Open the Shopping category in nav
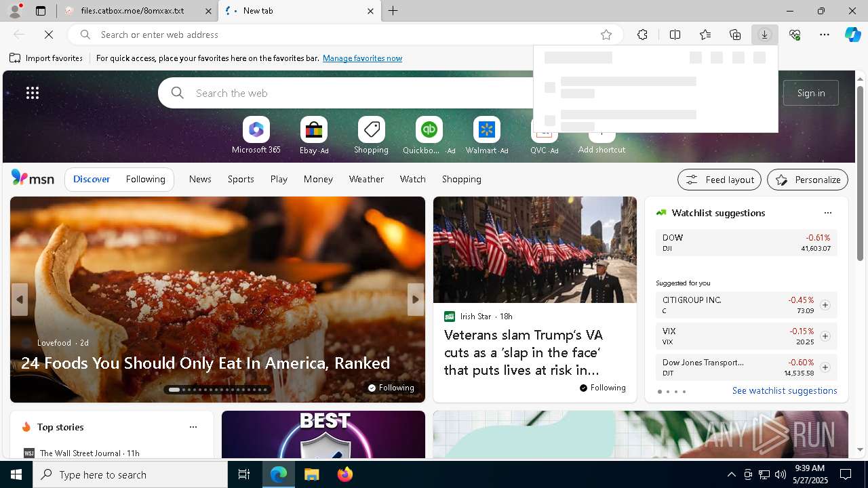This screenshot has height=488, width=868. [x=461, y=179]
